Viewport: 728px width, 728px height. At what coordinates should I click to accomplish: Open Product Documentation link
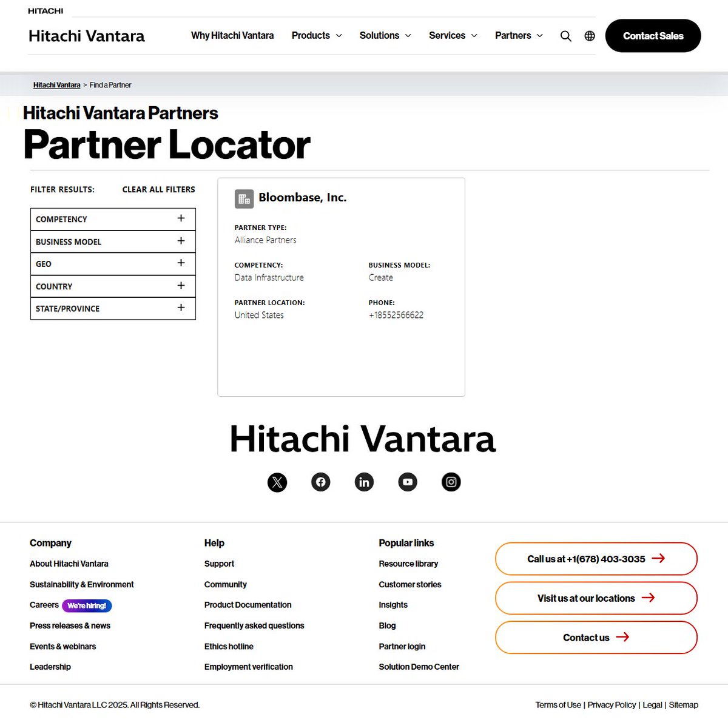coord(248,605)
